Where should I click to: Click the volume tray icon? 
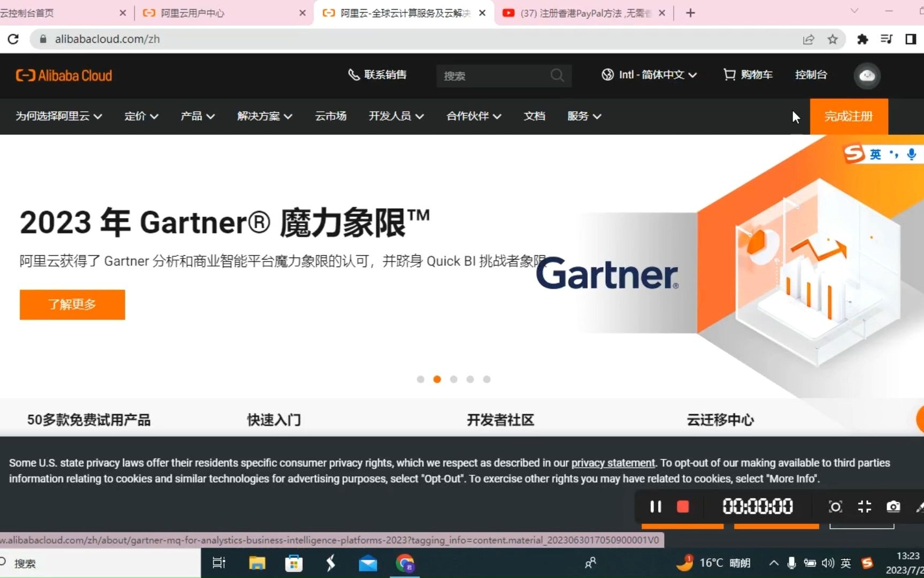828,563
